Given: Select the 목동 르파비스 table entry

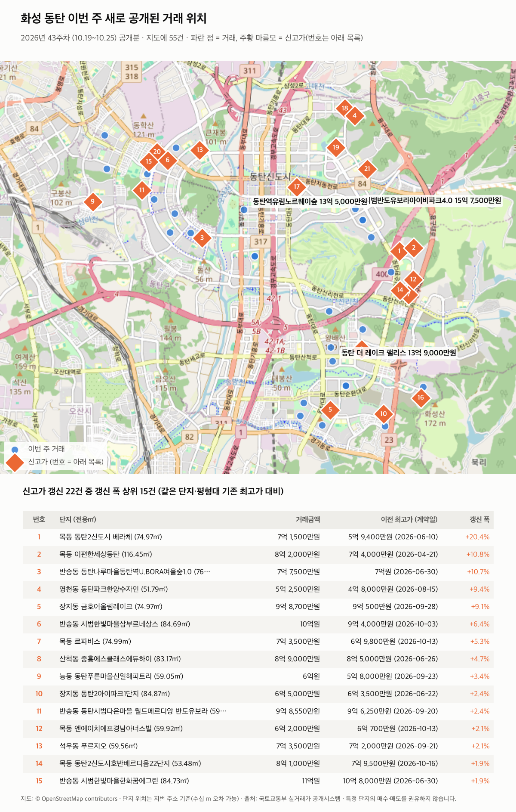Looking at the screenshot, I should pos(95,641).
